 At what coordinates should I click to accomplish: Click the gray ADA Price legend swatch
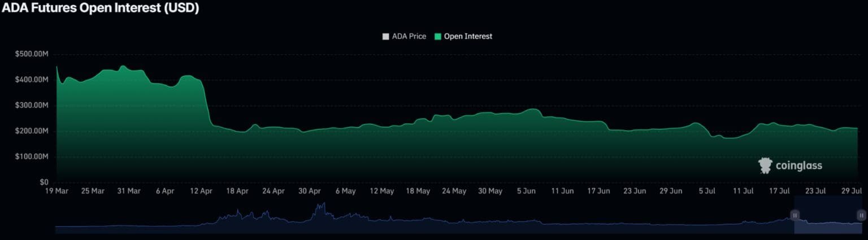tap(386, 37)
